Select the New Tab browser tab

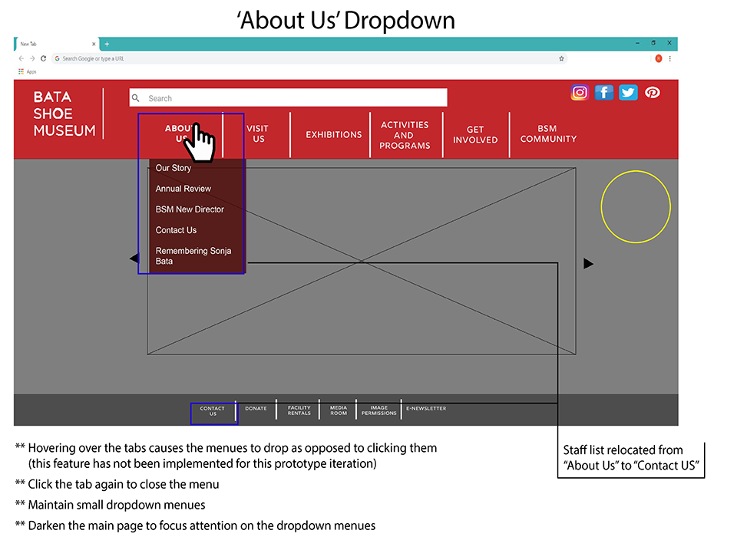tap(56, 44)
